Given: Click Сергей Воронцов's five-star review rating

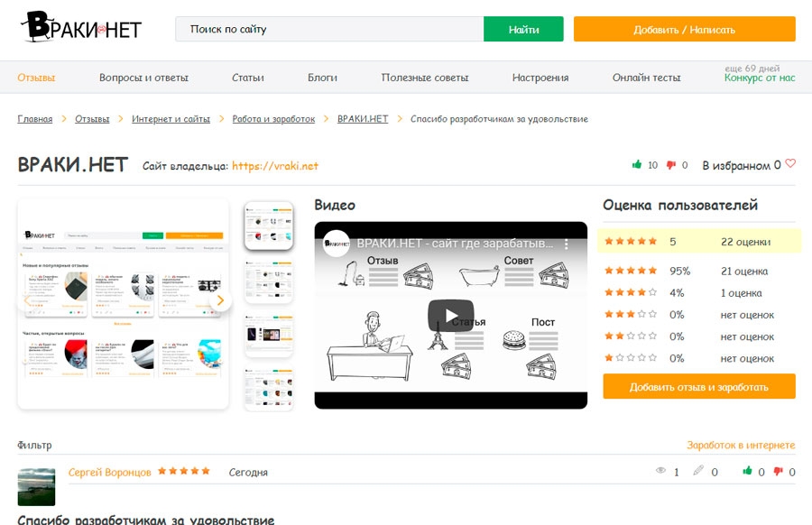Looking at the screenshot, I should [x=184, y=471].
